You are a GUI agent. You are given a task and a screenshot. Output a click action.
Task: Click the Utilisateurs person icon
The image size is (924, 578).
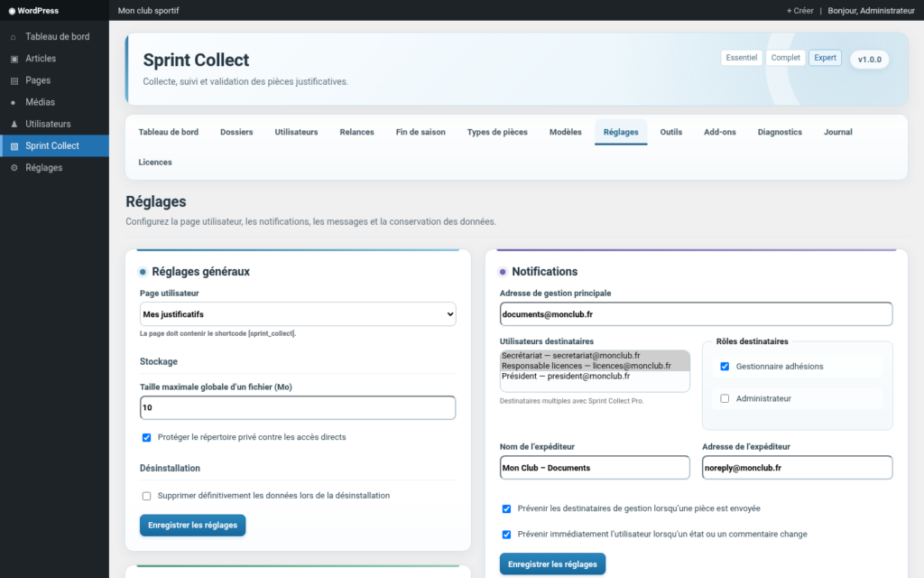[x=14, y=125]
